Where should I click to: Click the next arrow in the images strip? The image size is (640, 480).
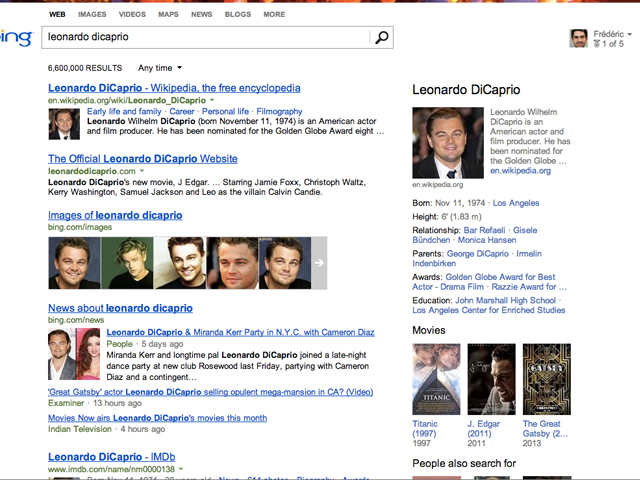point(319,263)
